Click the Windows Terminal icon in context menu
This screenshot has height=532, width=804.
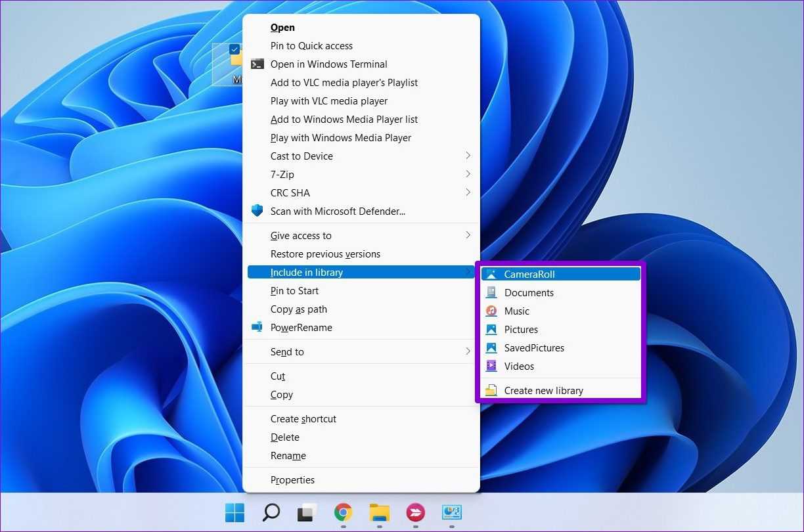click(257, 64)
